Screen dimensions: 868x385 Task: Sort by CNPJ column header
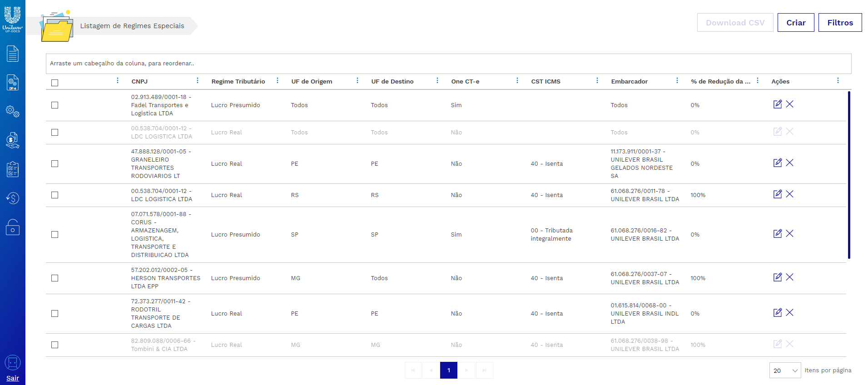tap(139, 82)
